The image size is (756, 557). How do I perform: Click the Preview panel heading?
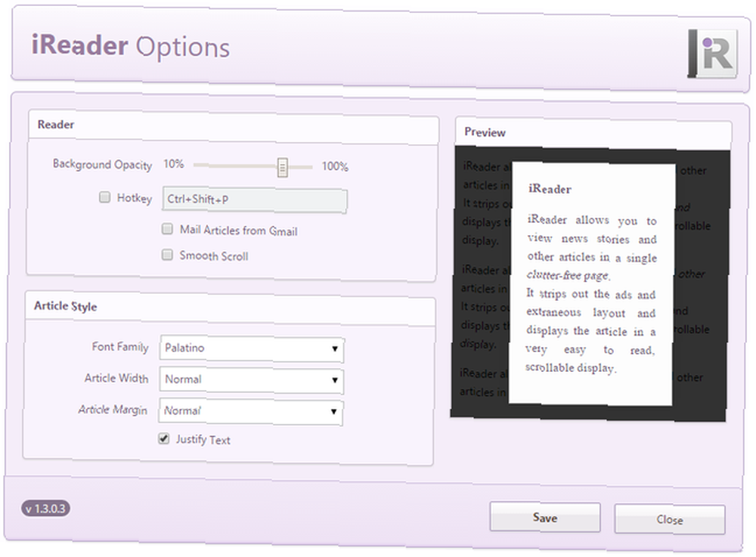[485, 132]
